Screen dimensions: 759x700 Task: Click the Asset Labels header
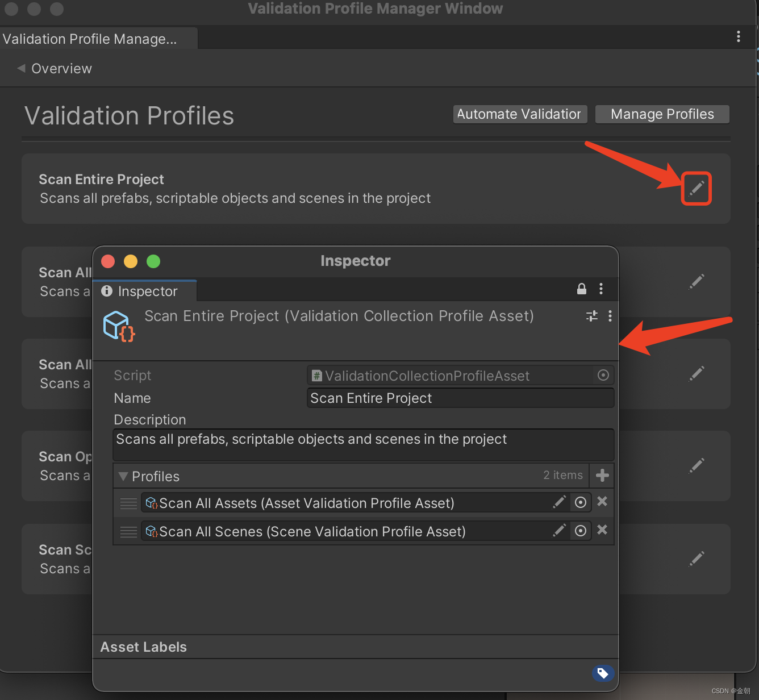tap(143, 647)
